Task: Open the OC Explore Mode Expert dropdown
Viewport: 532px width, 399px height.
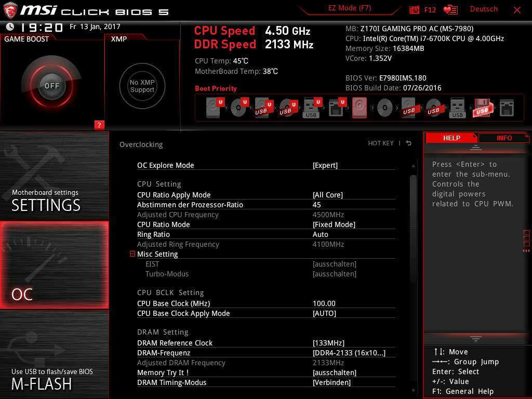Action: [x=325, y=165]
